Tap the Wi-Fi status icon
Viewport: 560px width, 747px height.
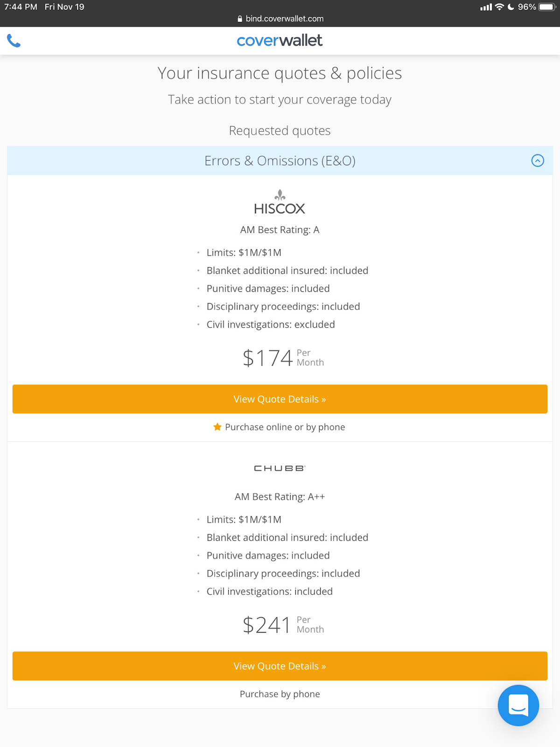click(x=499, y=7)
